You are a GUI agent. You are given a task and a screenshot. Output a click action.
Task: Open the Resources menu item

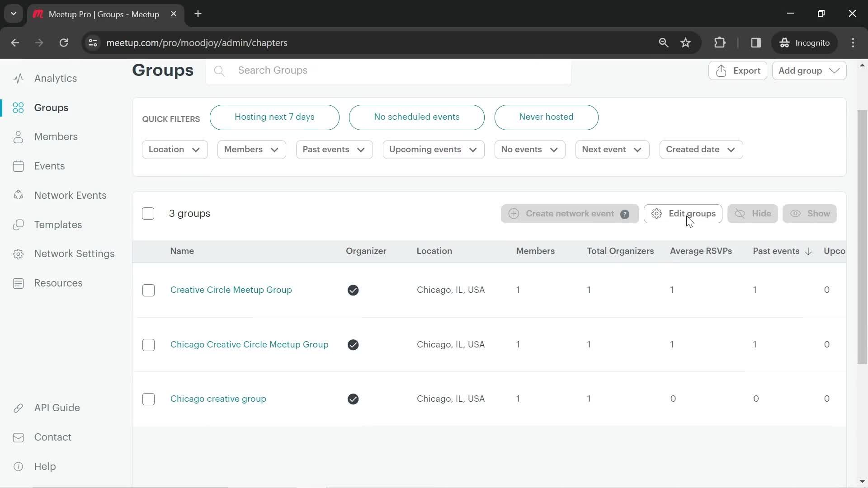coord(58,283)
